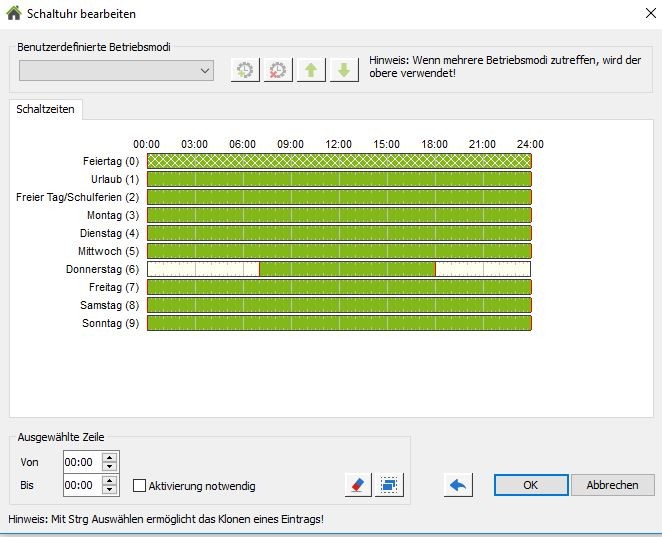The height and width of the screenshot is (537, 662).
Task: Open the Benutzerdefinierte Betriebsmodi dropdown
Action: [x=116, y=71]
